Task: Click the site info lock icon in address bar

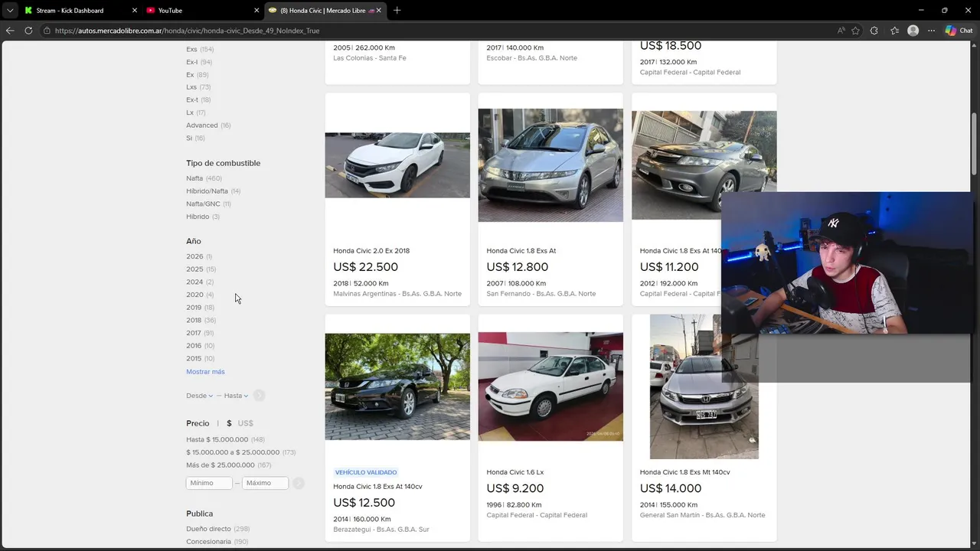Action: coord(47,31)
